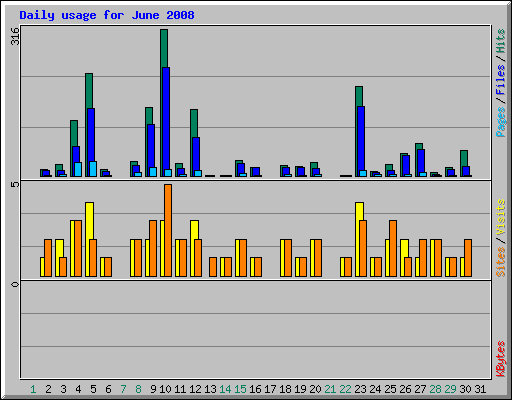Viewport: 512px width, 400px height.
Task: Click the green "Hits" legend word
Action: pos(501,41)
